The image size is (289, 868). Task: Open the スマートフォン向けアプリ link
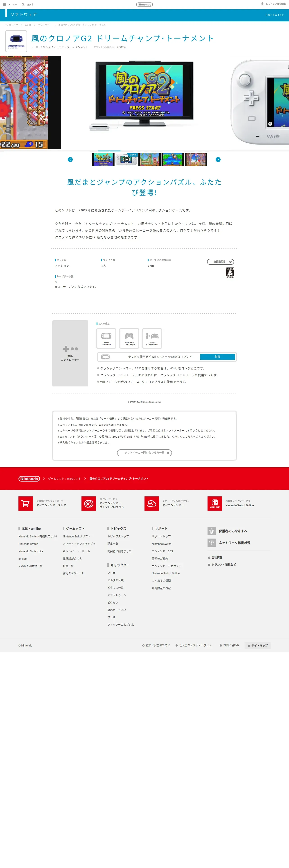(x=79, y=544)
